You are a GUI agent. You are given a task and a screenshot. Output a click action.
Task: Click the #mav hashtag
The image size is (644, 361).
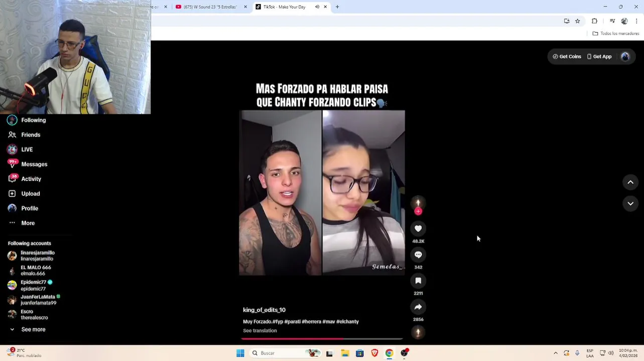coord(328,322)
